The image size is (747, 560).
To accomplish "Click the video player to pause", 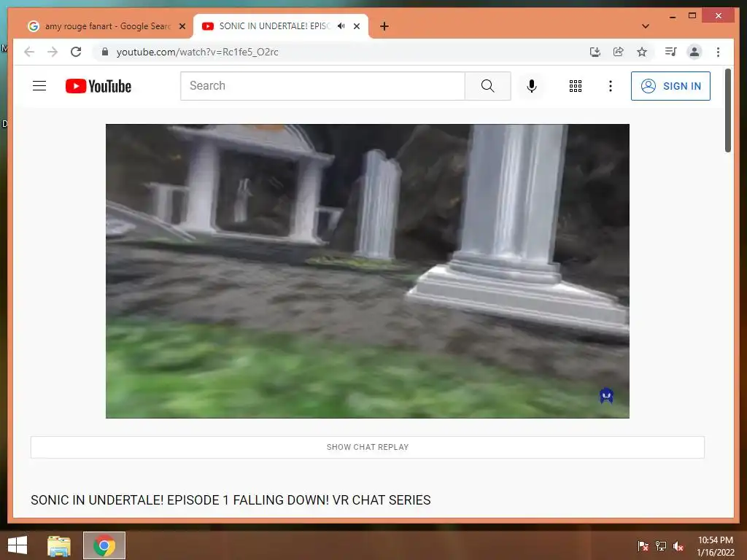I will click(x=368, y=271).
